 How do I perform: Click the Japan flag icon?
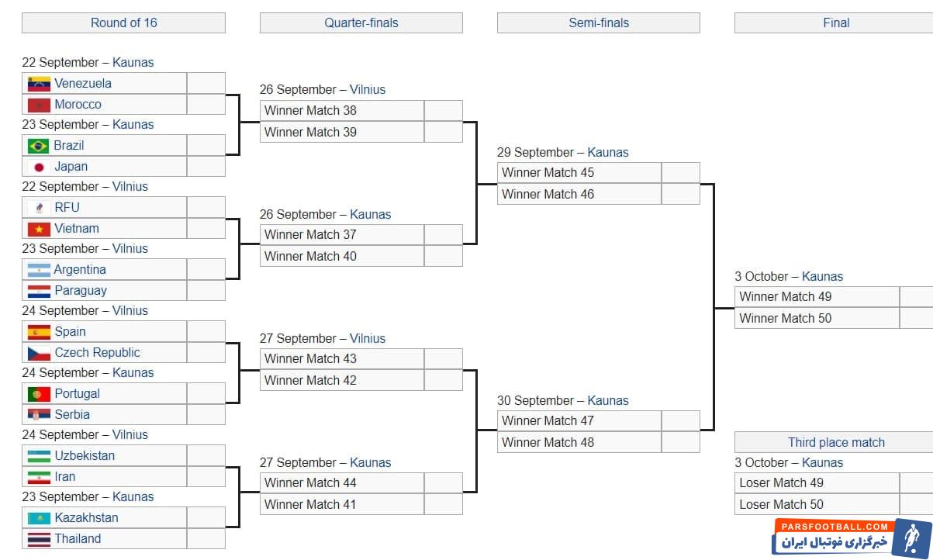39,167
